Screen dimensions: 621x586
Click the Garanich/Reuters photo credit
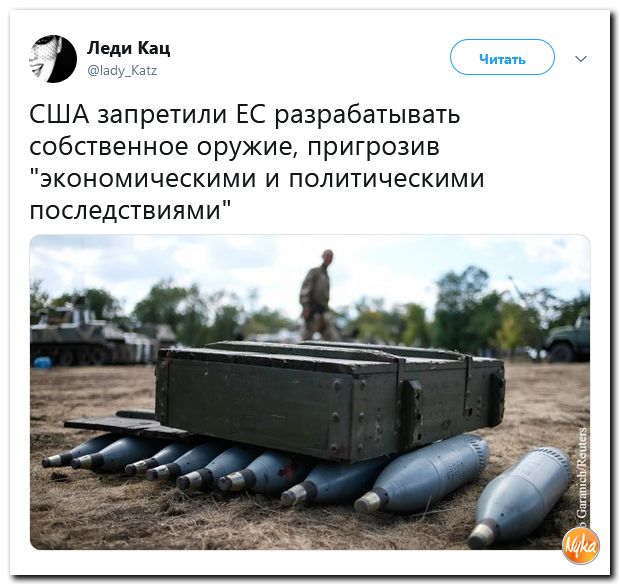click(x=582, y=477)
